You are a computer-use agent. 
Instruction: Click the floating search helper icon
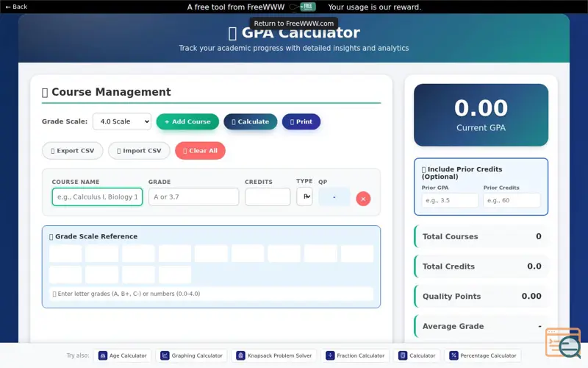(563, 343)
